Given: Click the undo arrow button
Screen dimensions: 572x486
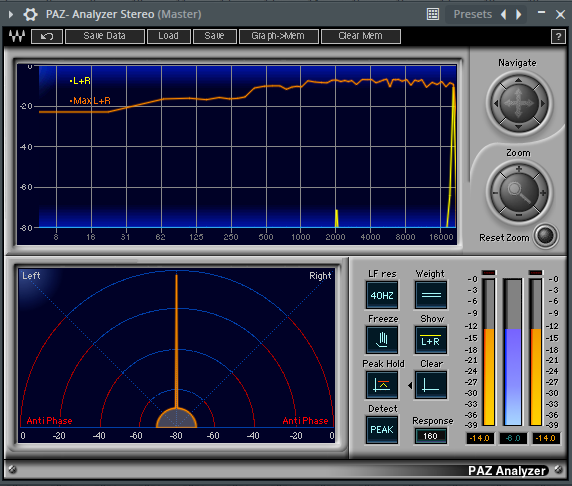Looking at the screenshot, I should [x=47, y=36].
